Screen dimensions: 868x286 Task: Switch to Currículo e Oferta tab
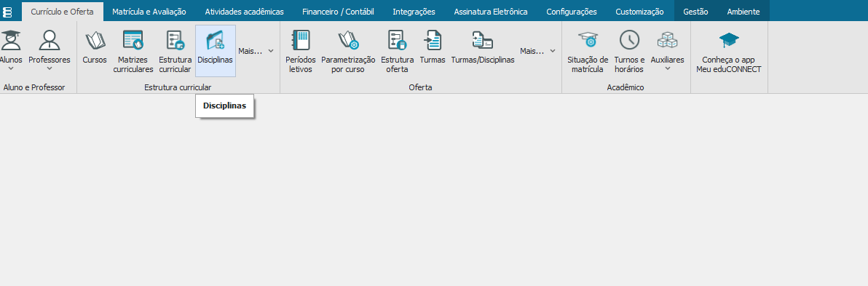63,12
